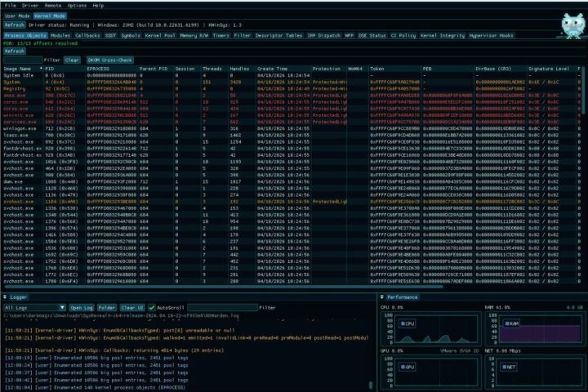This screenshot has width=588, height=392.
Task: Click the Performance panel header icon
Action: (x=381, y=297)
